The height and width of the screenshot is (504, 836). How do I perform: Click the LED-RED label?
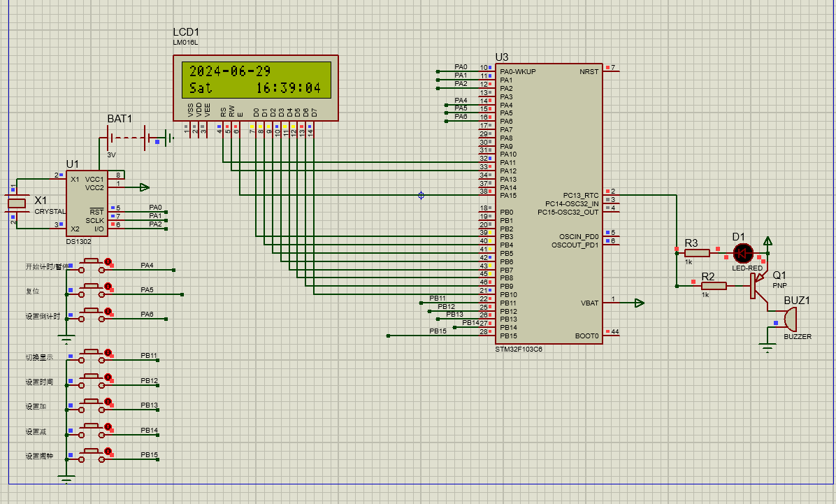coord(747,268)
